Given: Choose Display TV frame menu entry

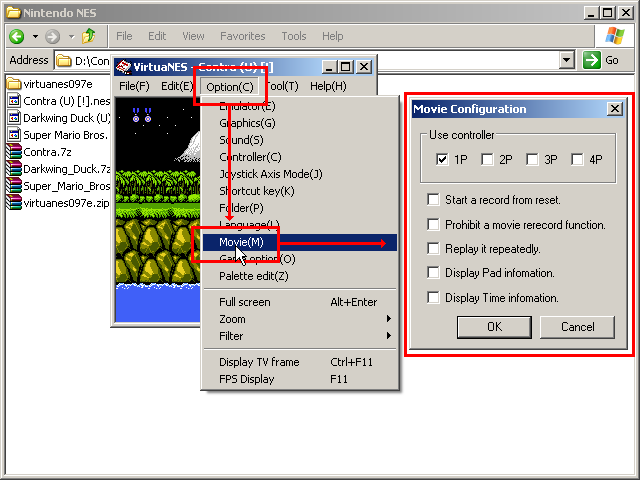Looking at the screenshot, I should coord(300,362).
